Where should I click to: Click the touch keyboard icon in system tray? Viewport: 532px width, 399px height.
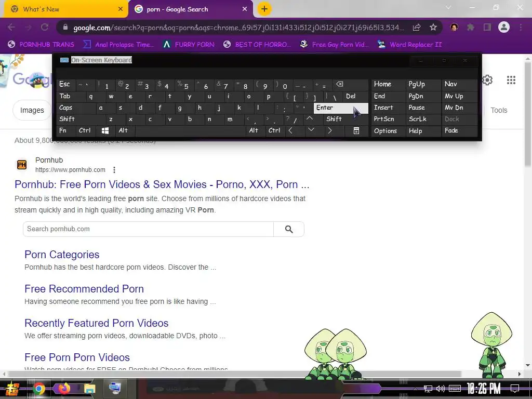[x=455, y=389]
